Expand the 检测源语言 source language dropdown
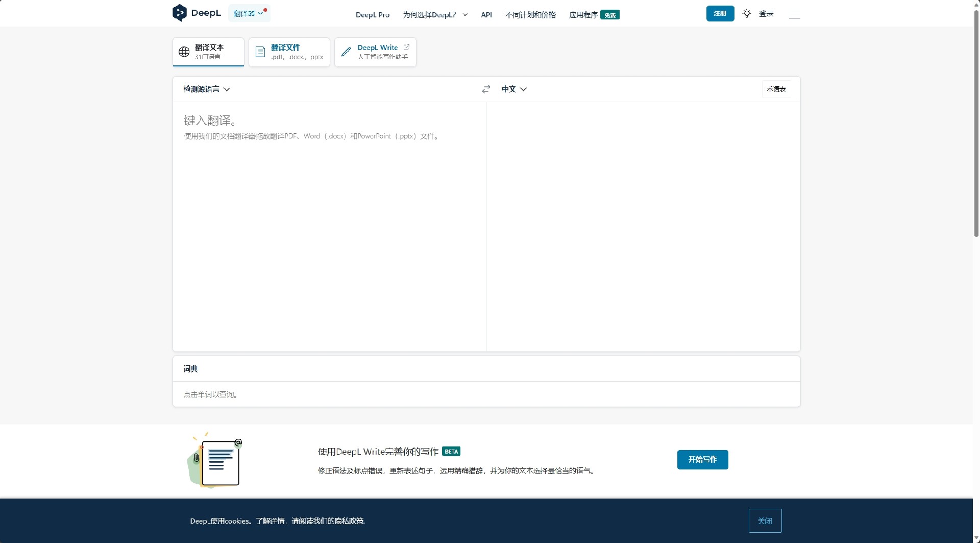 click(x=207, y=89)
